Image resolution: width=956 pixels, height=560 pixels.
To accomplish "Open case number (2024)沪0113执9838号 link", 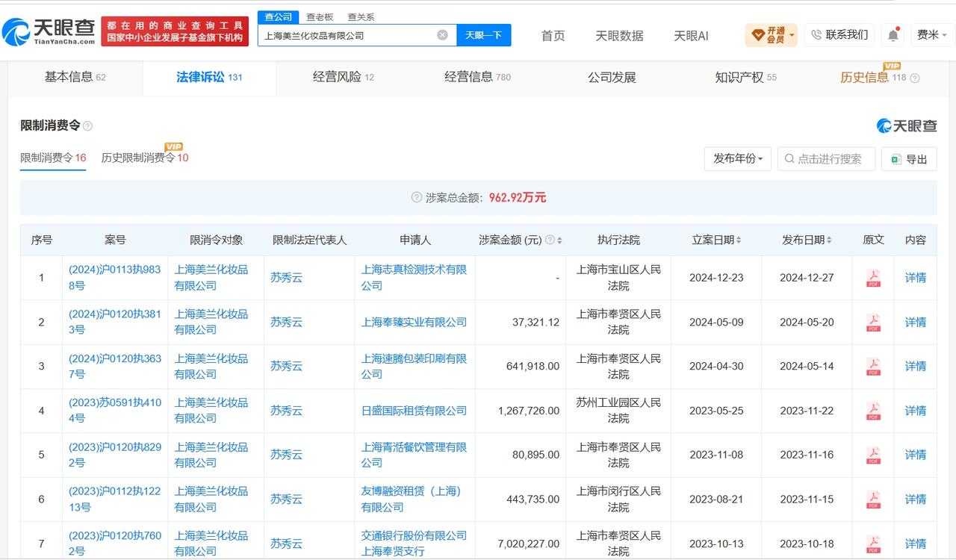I will click(115, 278).
